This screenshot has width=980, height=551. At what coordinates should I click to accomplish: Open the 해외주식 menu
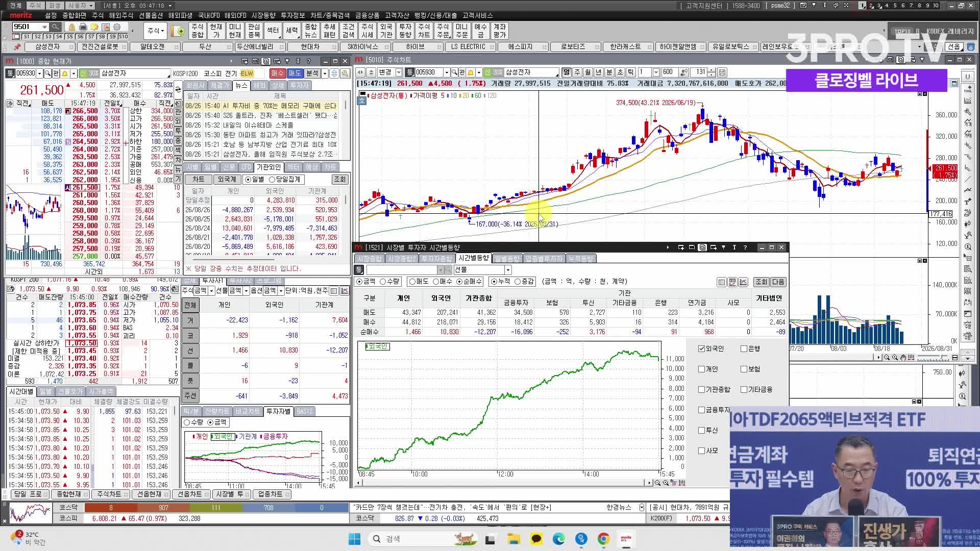point(121,15)
